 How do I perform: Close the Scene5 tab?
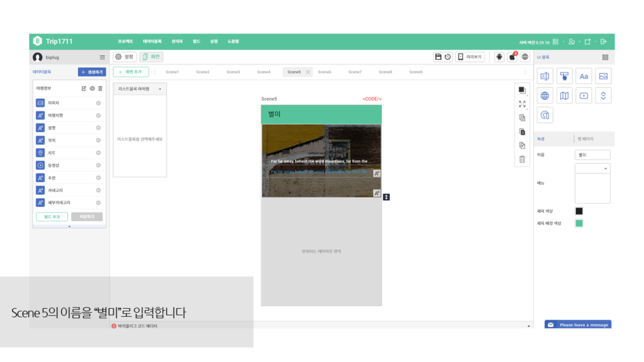307,72
